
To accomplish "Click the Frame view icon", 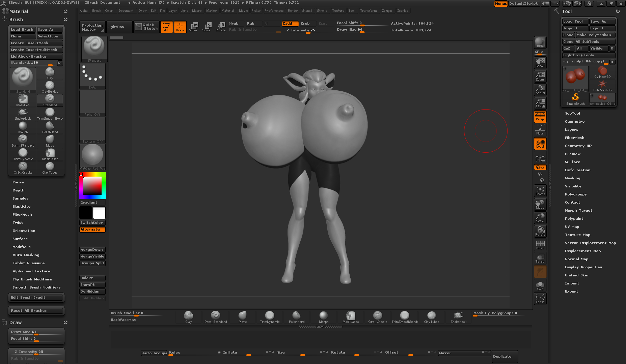I will [540, 191].
